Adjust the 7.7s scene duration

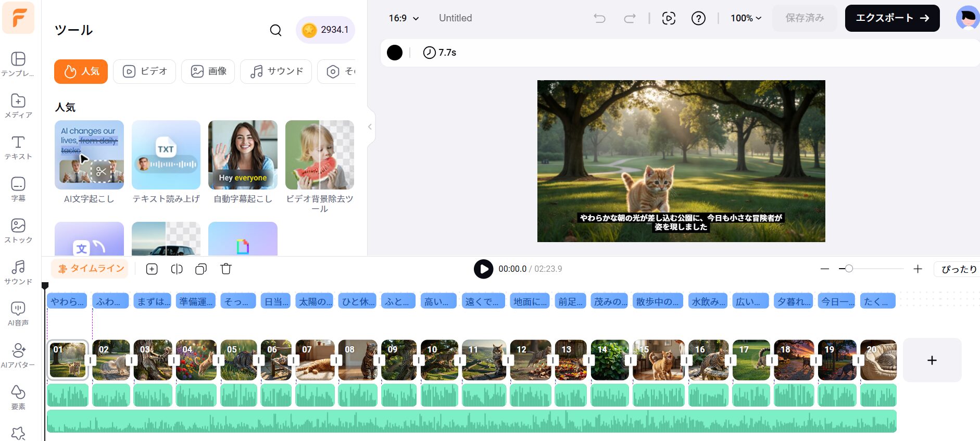click(439, 53)
